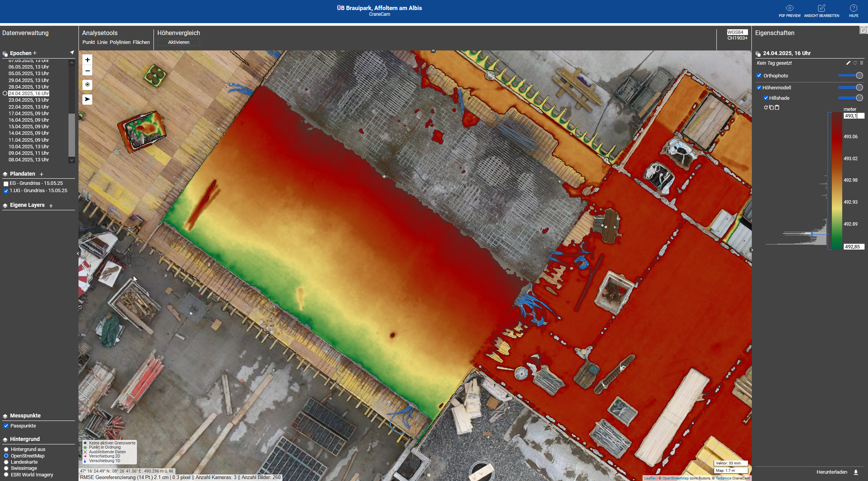Uncheck the Orthophoto layer checkbox
Viewport: 868px width, 481px height.
[x=759, y=75]
